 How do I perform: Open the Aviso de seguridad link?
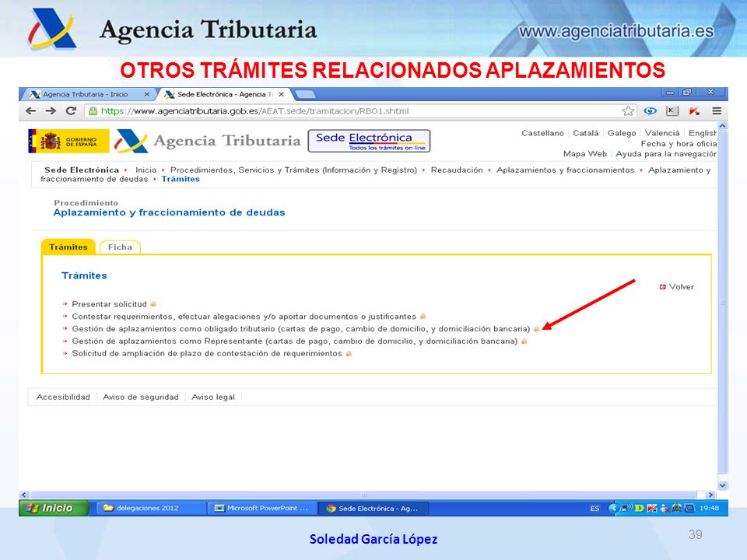click(x=141, y=397)
